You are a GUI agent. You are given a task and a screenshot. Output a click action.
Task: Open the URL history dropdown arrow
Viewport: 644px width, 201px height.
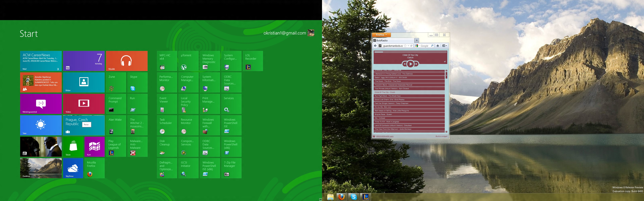click(409, 46)
